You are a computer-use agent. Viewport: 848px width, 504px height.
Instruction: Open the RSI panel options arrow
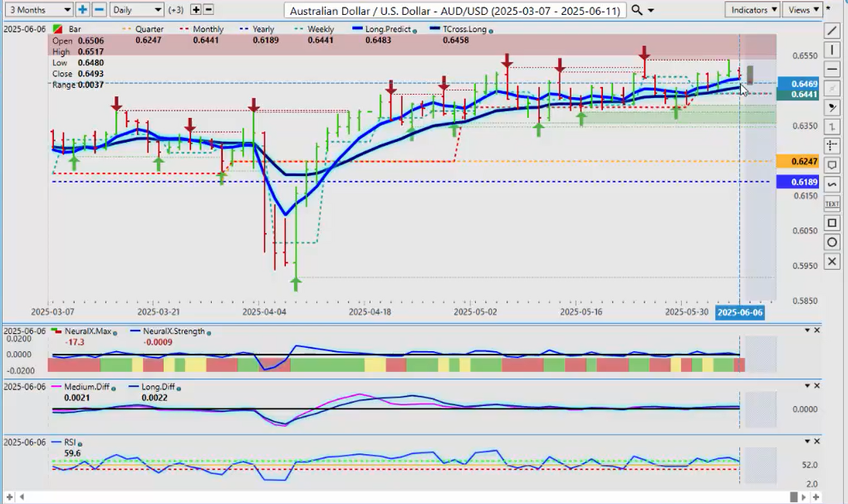point(807,441)
